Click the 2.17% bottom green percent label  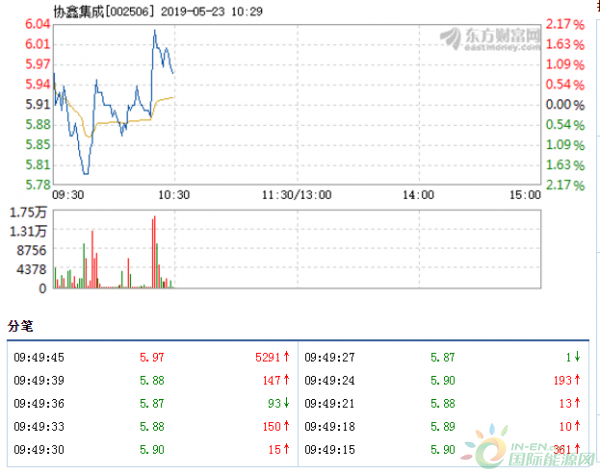click(565, 185)
